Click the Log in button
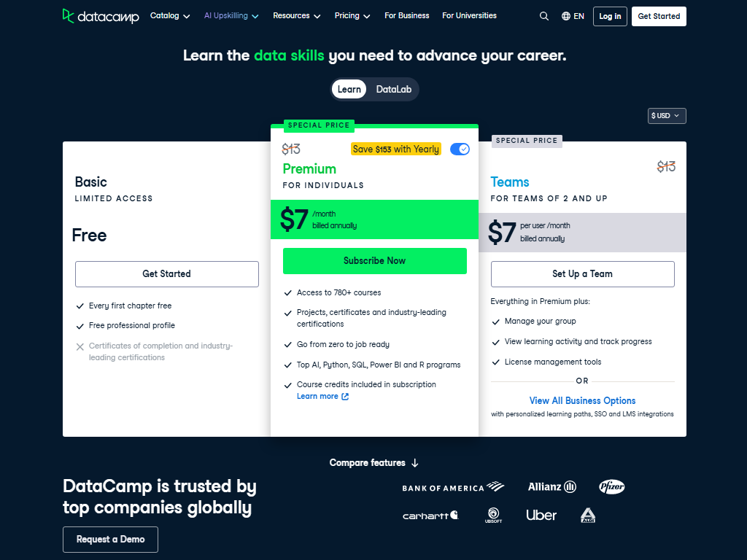Image resolution: width=747 pixels, height=560 pixels. [610, 16]
